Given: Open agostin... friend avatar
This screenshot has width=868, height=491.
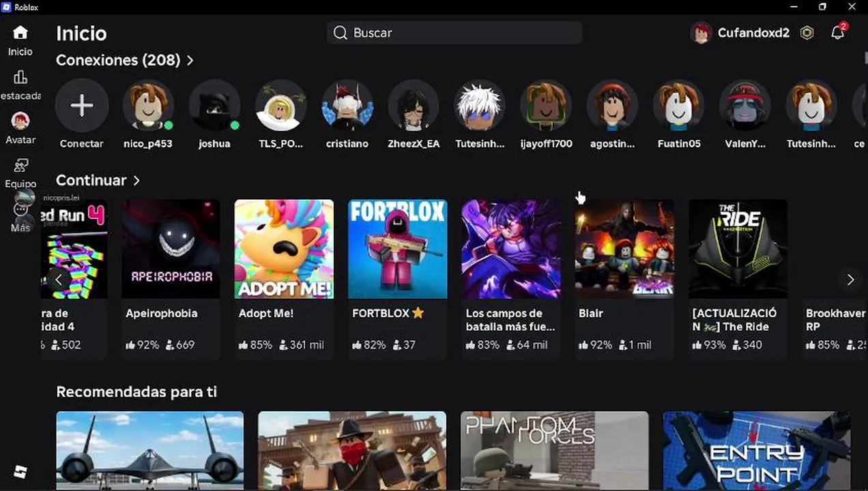Looking at the screenshot, I should click(612, 106).
